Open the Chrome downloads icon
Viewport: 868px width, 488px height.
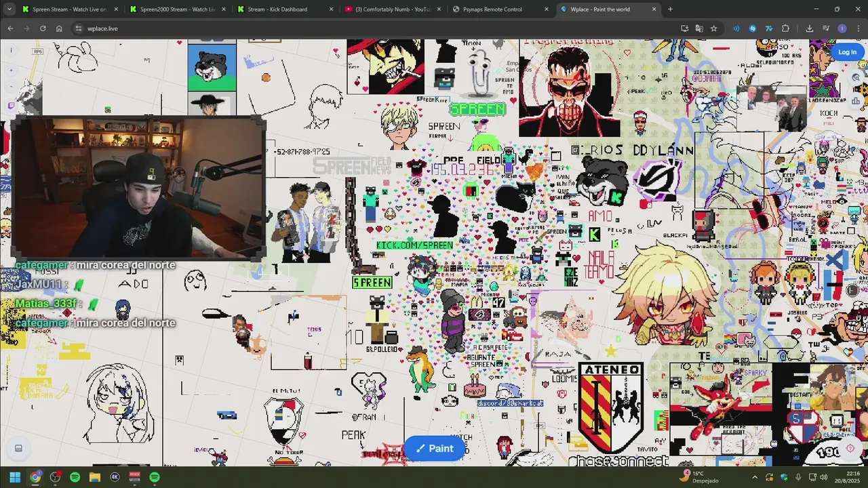809,28
